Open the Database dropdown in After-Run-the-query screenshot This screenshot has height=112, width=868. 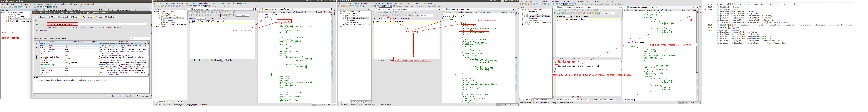(x=206, y=18)
